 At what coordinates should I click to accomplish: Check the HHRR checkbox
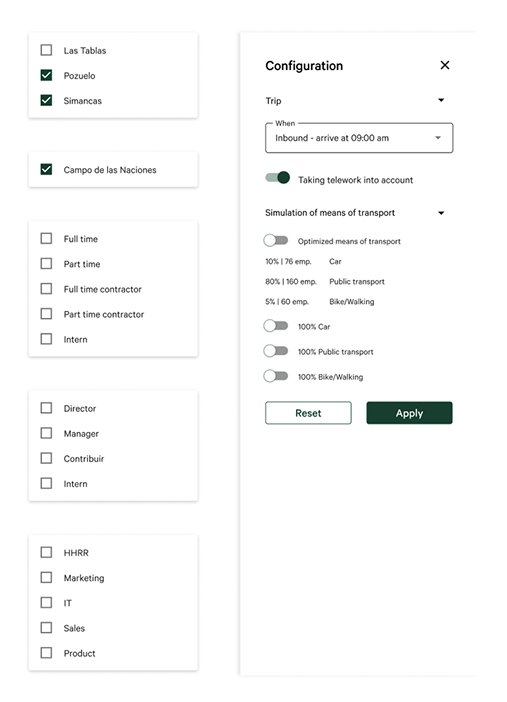tap(46, 552)
